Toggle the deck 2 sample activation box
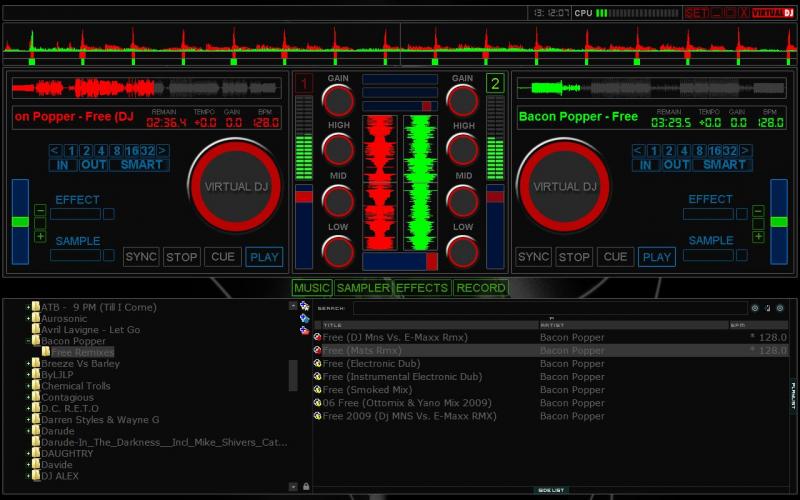800x500 pixels. tap(742, 255)
